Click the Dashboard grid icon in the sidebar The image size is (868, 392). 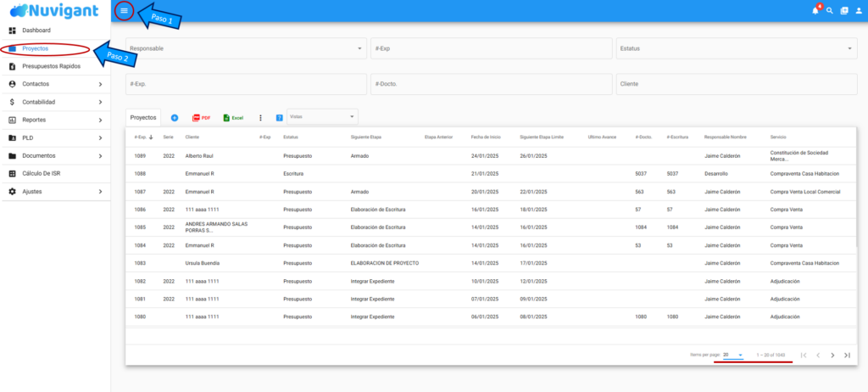click(12, 31)
